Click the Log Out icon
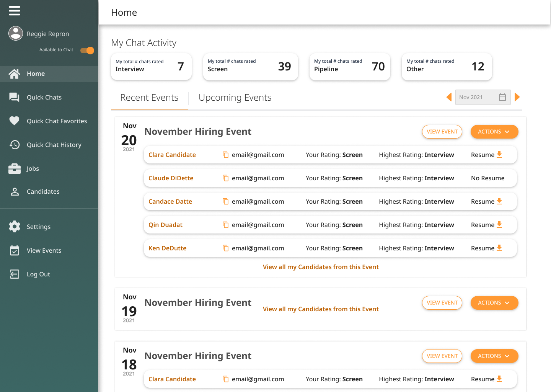Image resolution: width=551 pixels, height=392 pixels. click(x=15, y=274)
